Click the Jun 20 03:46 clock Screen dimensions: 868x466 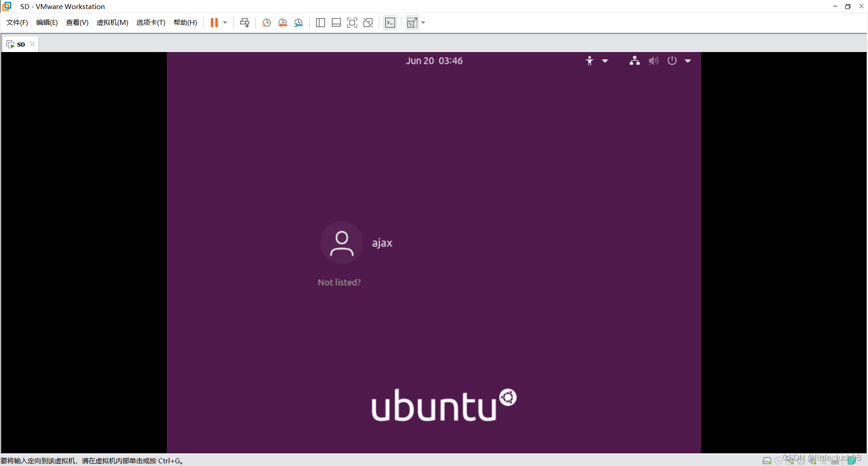click(x=434, y=61)
